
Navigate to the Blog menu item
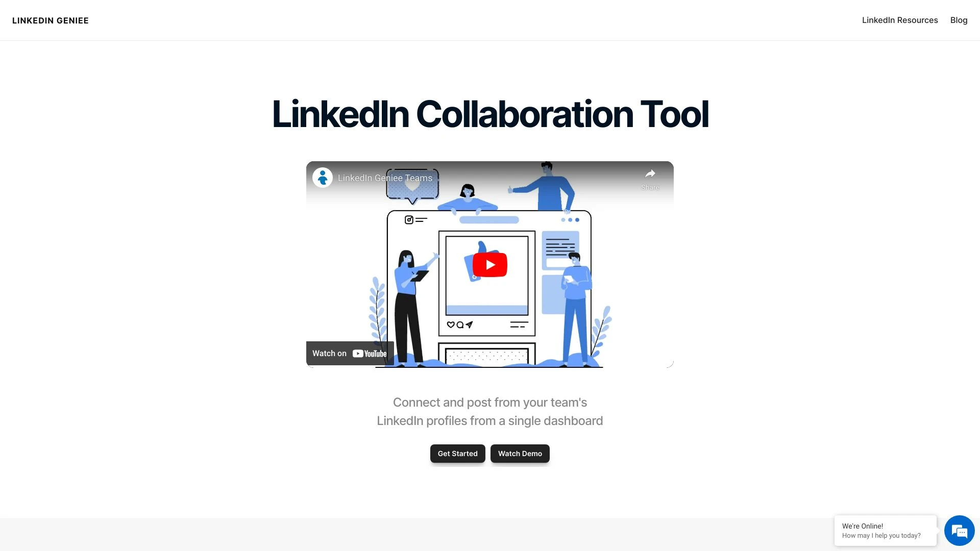tap(959, 20)
